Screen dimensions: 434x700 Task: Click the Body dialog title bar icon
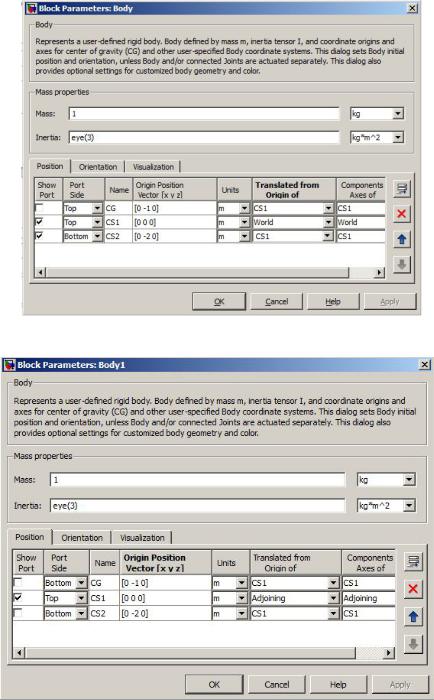[31, 8]
